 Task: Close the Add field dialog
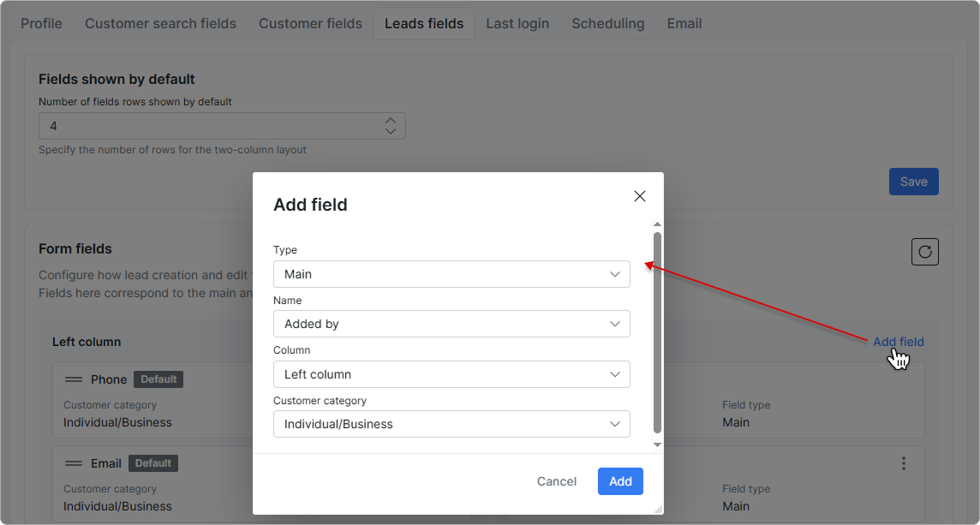click(x=639, y=196)
